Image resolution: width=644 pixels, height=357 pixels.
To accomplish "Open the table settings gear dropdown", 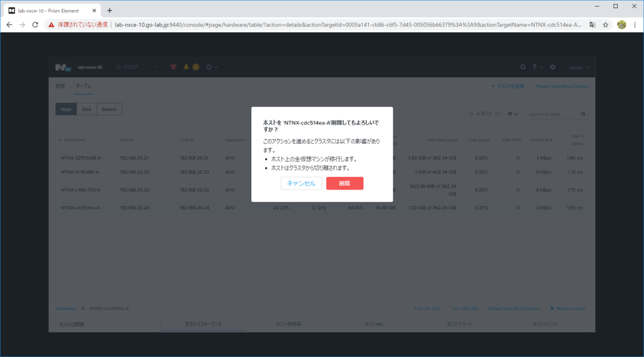I will tap(513, 114).
